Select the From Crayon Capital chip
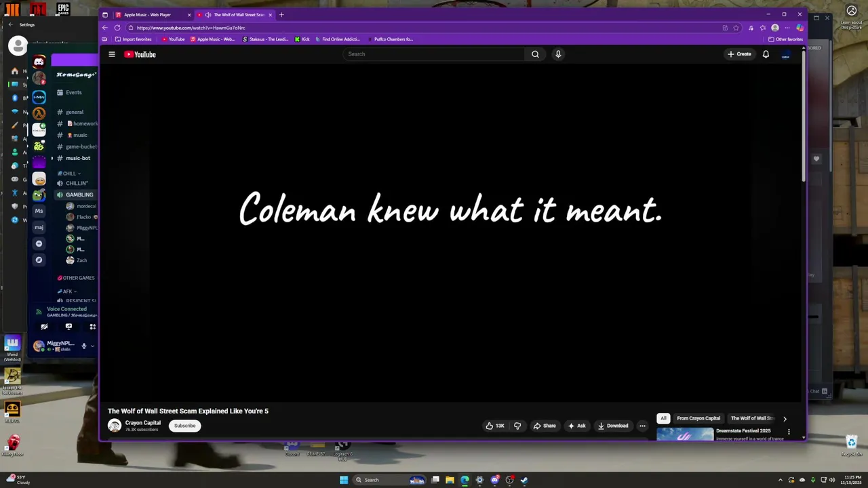This screenshot has height=488, width=868. [698, 418]
